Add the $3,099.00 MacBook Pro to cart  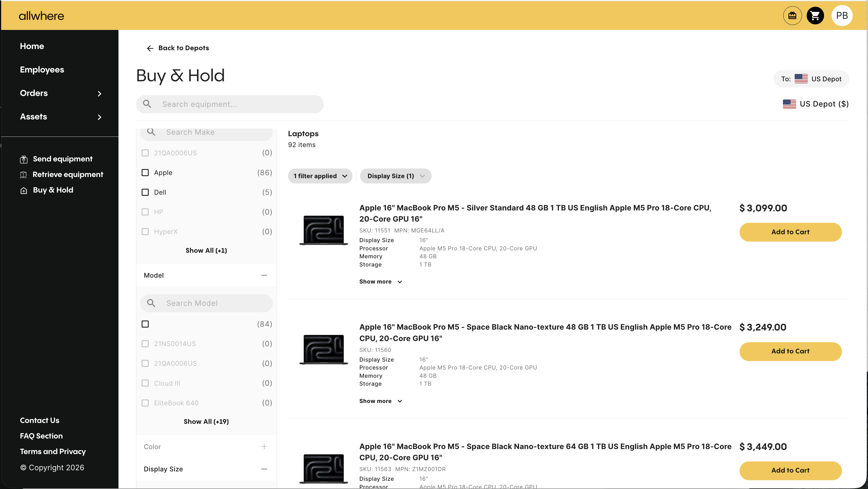point(790,232)
